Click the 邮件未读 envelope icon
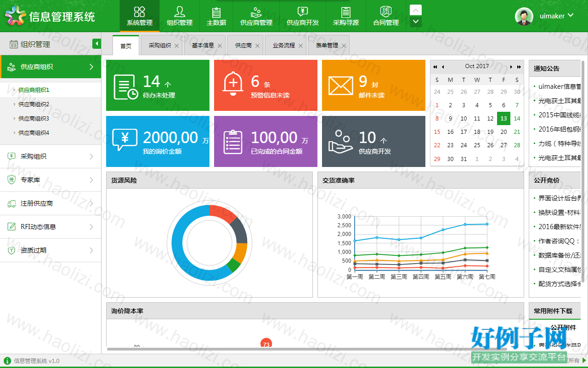 (340, 86)
